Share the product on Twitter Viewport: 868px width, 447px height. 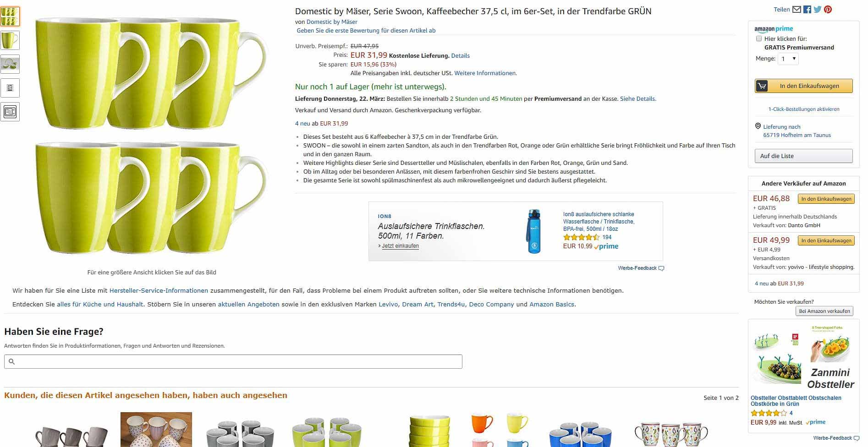point(818,10)
